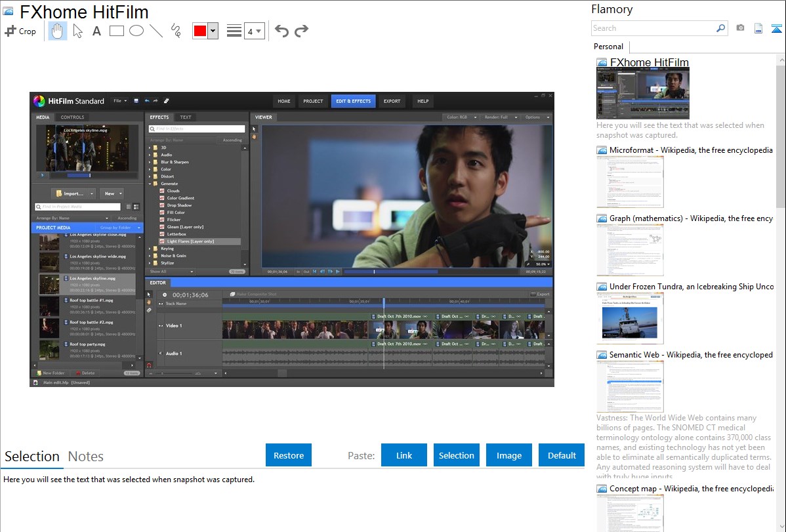This screenshot has height=532, width=786.
Task: Open the Personal tab
Action: pyautogui.click(x=608, y=47)
